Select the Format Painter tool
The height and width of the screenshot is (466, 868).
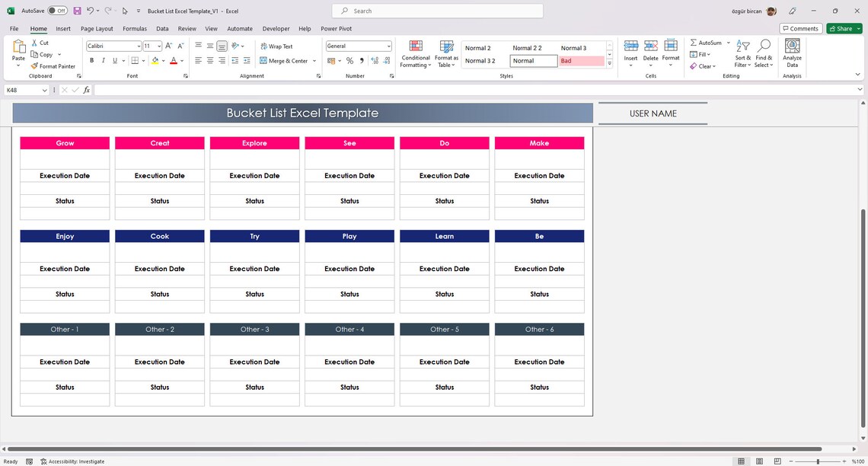point(53,66)
